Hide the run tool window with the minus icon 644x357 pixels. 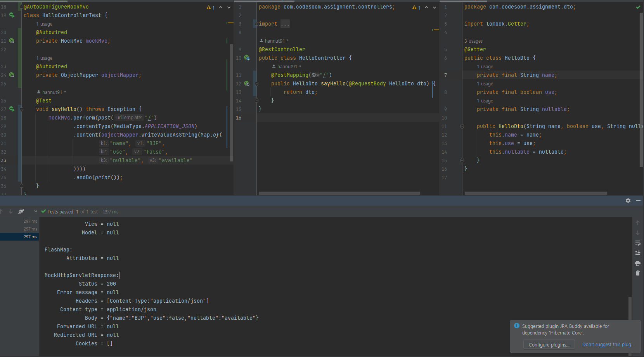[x=638, y=201]
